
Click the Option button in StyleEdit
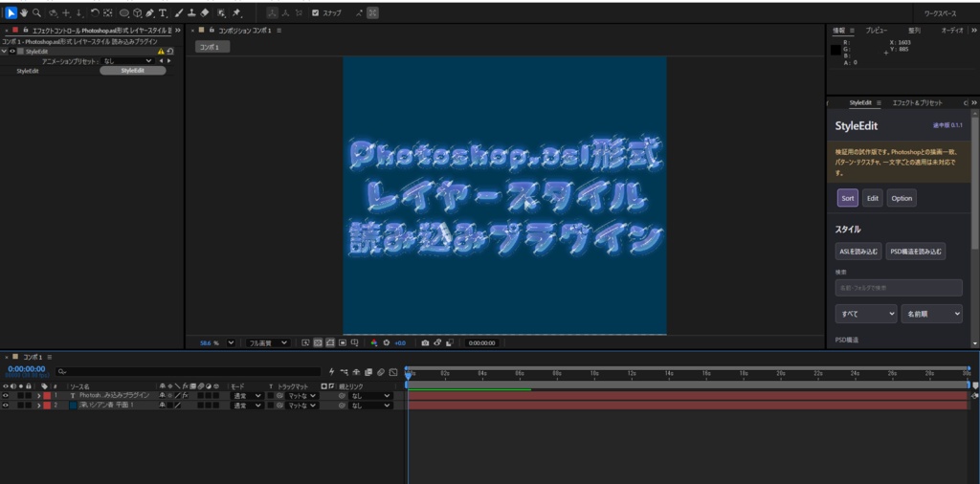click(x=902, y=198)
